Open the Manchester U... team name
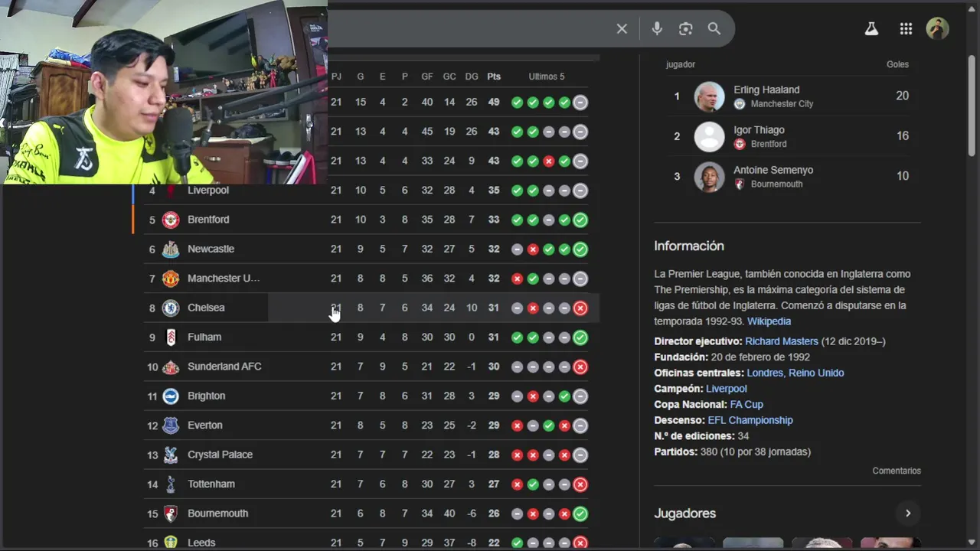Screen dimensions: 980x551 (224, 279)
